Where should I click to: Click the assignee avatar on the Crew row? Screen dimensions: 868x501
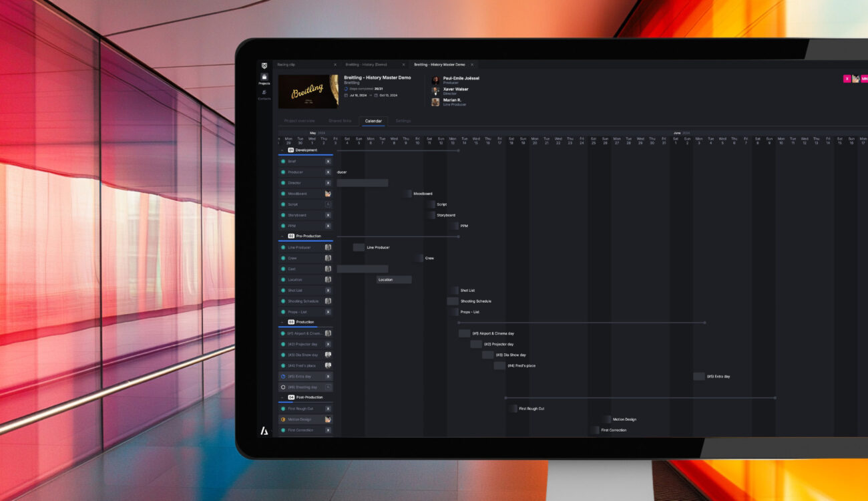point(328,259)
